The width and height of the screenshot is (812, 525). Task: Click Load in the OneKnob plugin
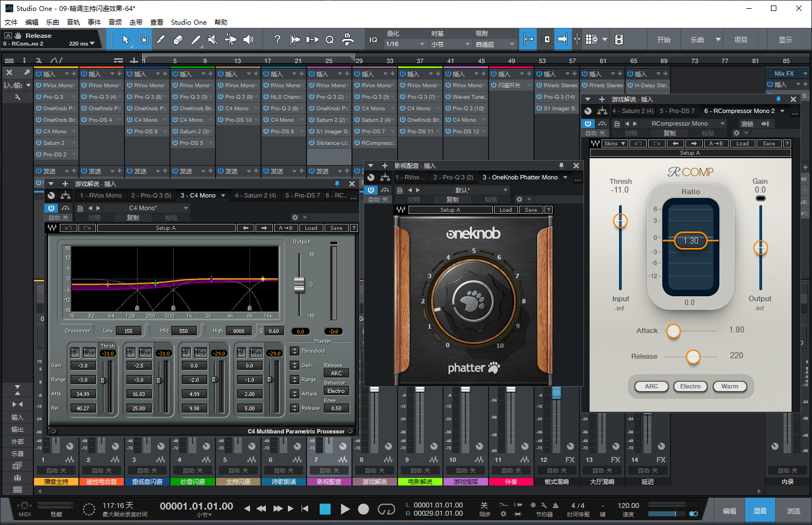point(505,210)
